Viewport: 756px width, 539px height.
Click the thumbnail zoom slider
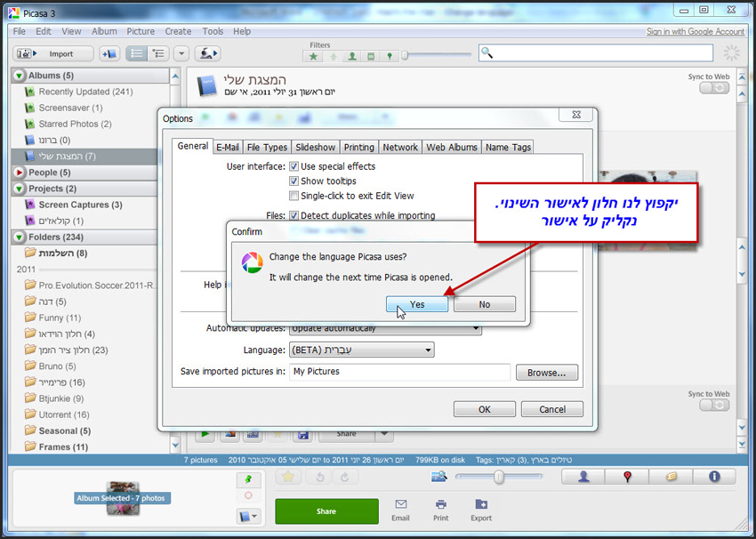[499, 477]
